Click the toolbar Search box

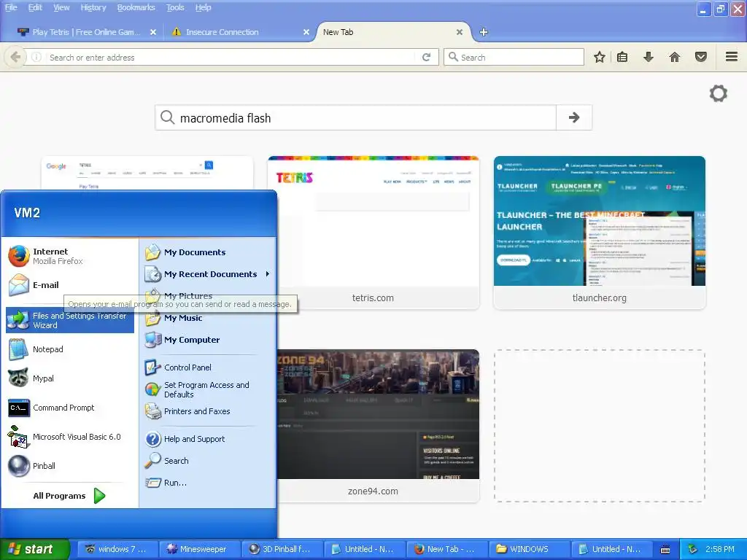click(514, 57)
